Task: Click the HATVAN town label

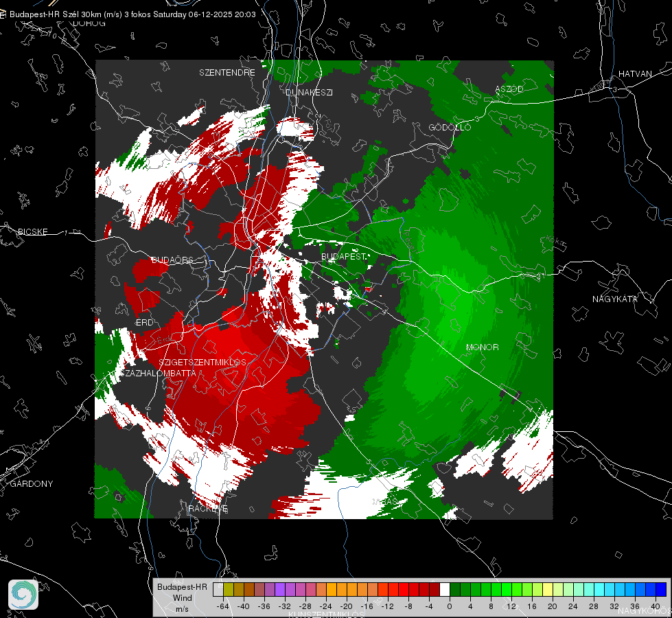Action: [x=635, y=73]
